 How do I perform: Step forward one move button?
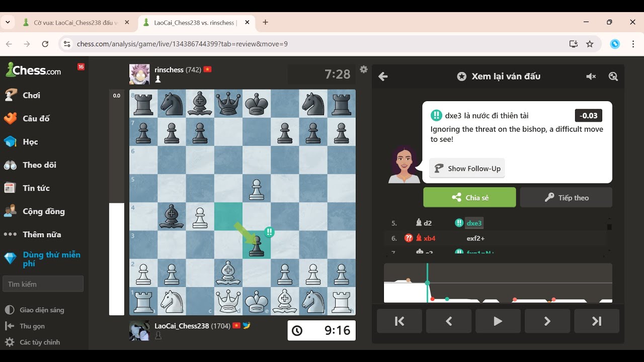547,321
